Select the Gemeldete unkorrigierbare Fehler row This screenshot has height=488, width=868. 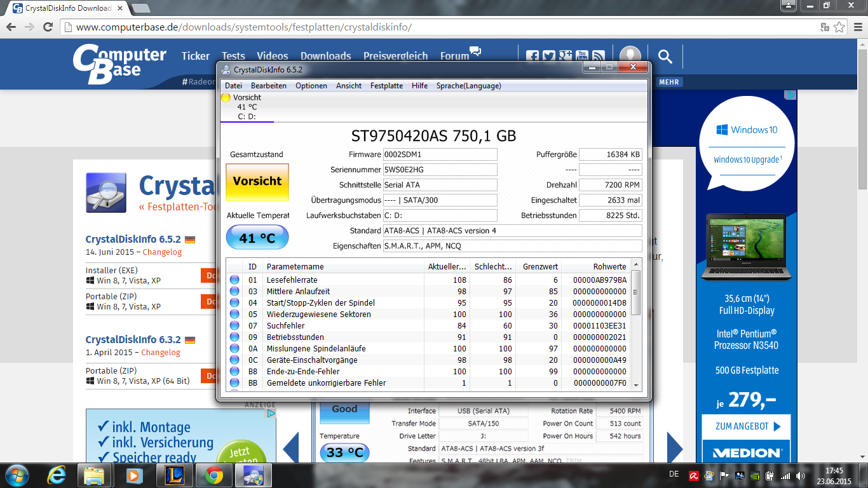pos(429,383)
